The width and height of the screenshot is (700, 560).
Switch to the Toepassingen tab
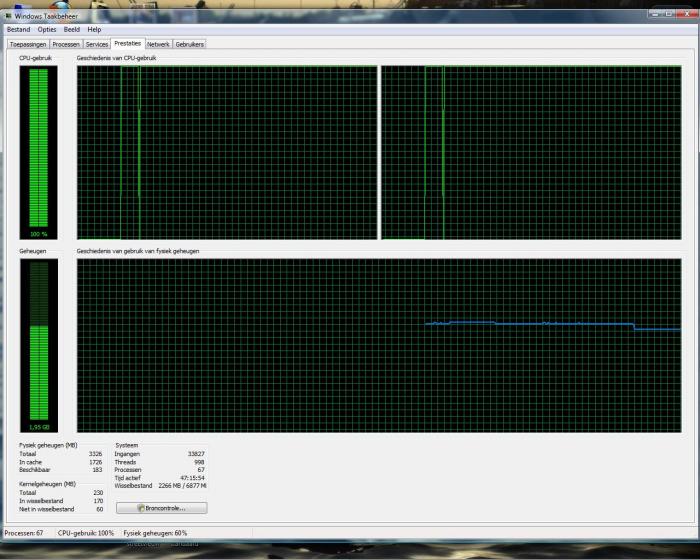coord(28,44)
